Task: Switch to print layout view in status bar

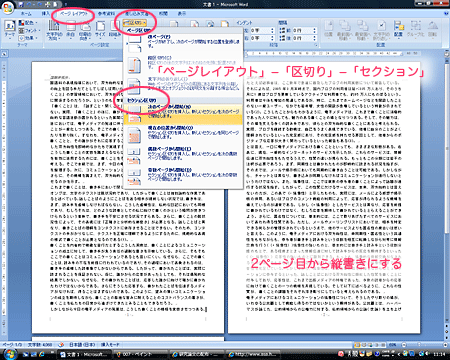Action: pyautogui.click(x=357, y=345)
